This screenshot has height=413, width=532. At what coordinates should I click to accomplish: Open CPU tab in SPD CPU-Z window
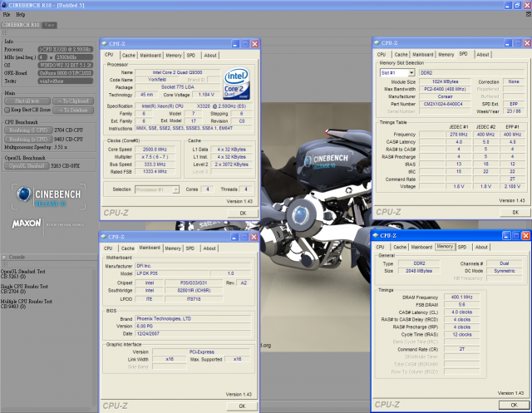point(382,55)
